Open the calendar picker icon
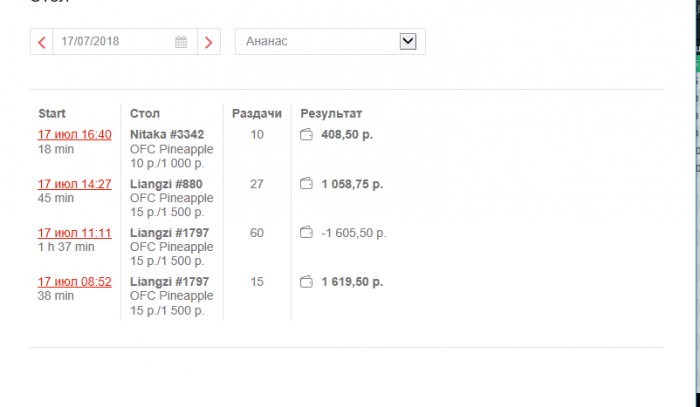The height and width of the screenshot is (407, 700). tap(181, 42)
